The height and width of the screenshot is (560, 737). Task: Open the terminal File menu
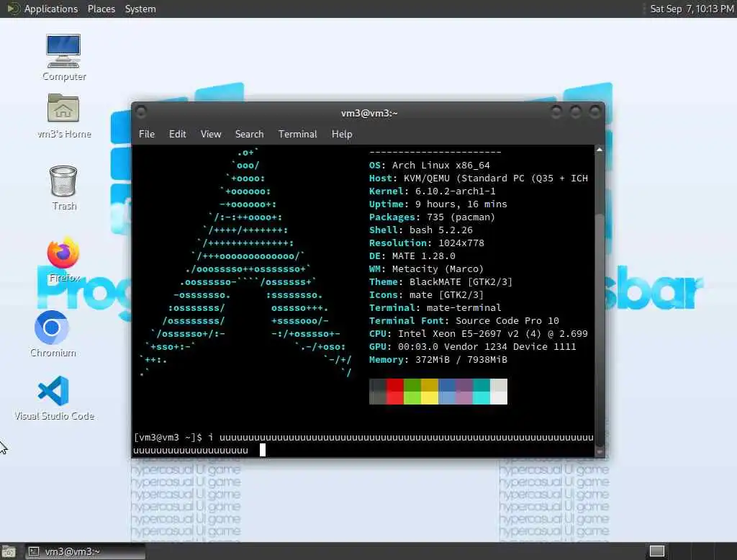147,134
